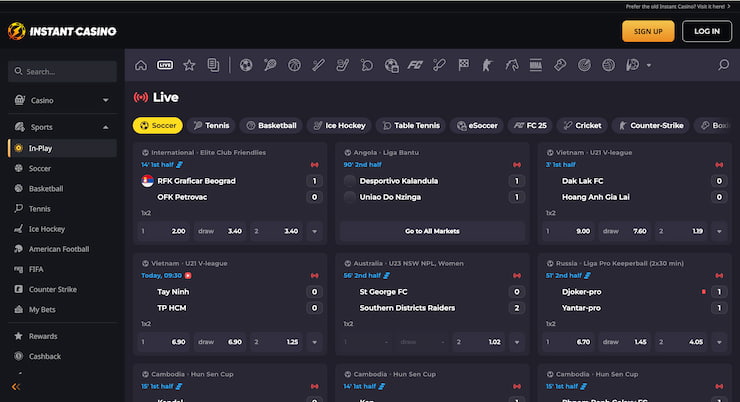Image resolution: width=740 pixels, height=402 pixels.
Task: Open American Football in the sidebar
Action: coord(62,249)
